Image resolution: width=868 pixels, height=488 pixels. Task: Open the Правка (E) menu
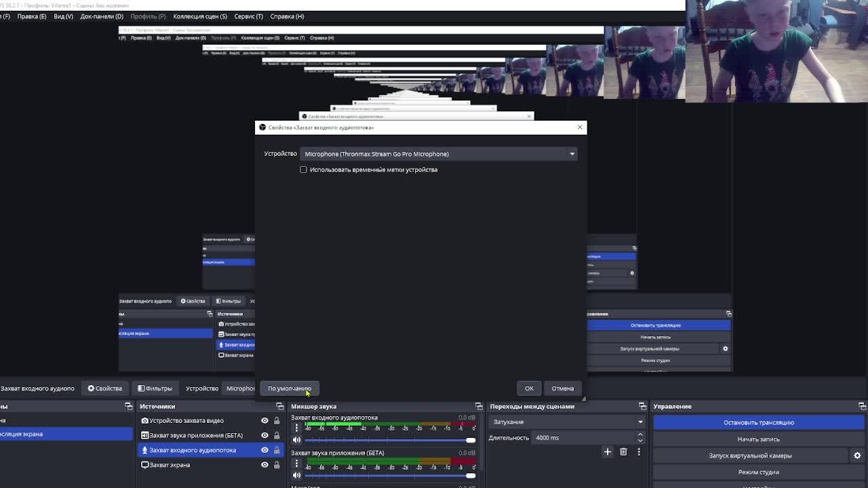[31, 16]
